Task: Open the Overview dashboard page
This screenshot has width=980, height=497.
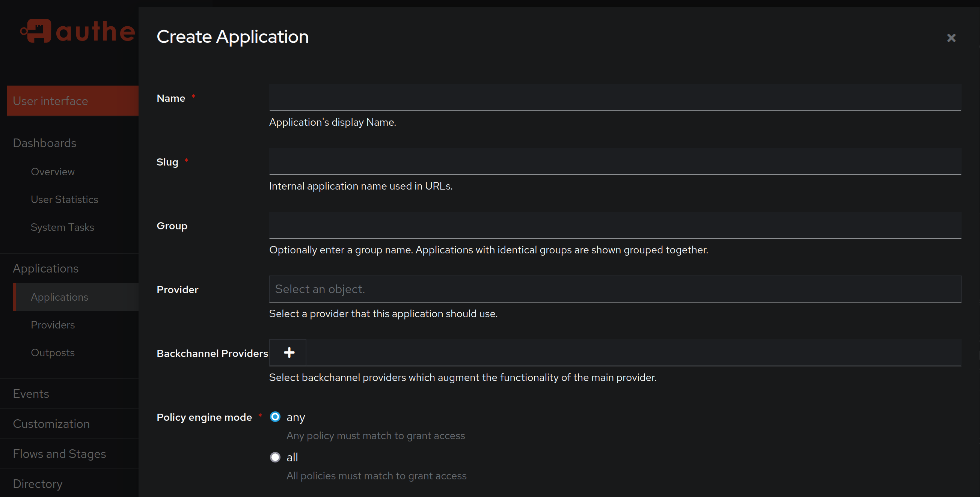Action: (53, 172)
